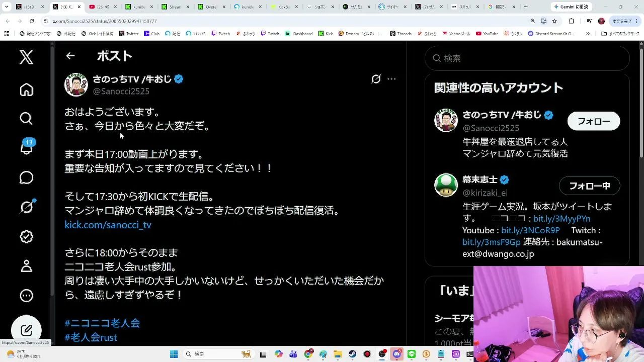Viewport: 644px width, 362px height.
Task: Open the Dashboard bookmark
Action: [298, 34]
